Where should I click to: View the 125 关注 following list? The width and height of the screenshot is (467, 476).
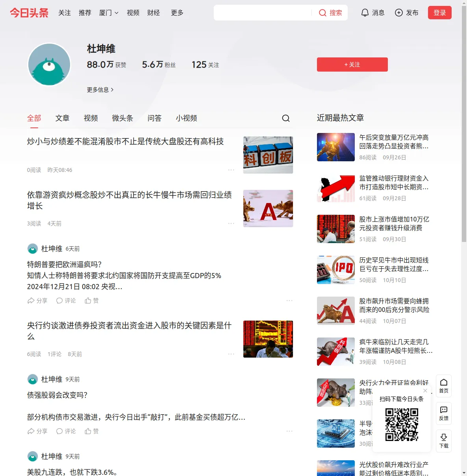[x=205, y=65]
